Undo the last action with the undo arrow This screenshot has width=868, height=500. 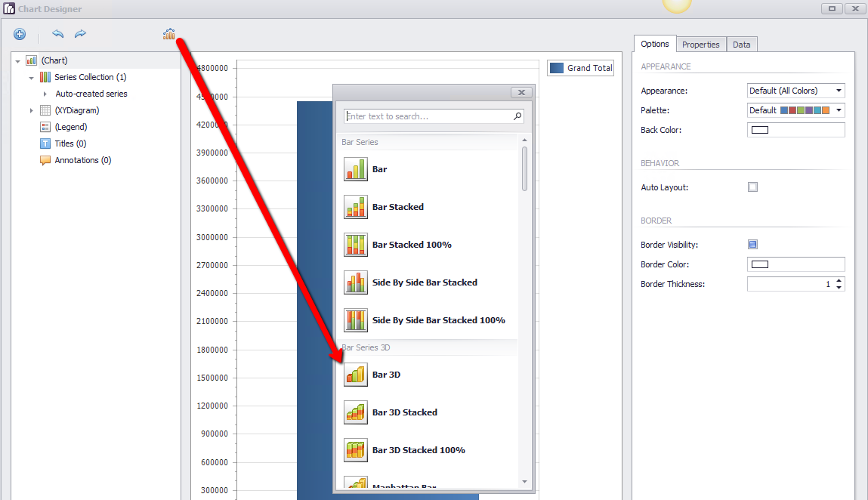(x=57, y=34)
